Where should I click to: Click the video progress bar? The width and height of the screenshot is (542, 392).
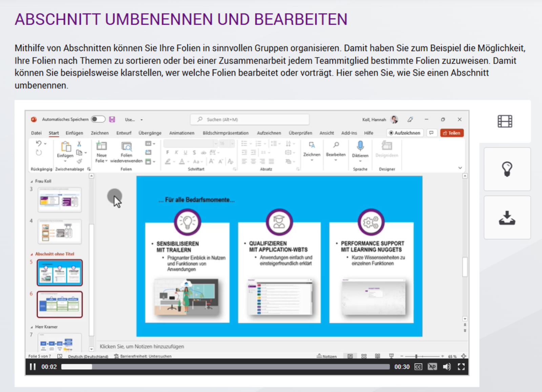225,367
